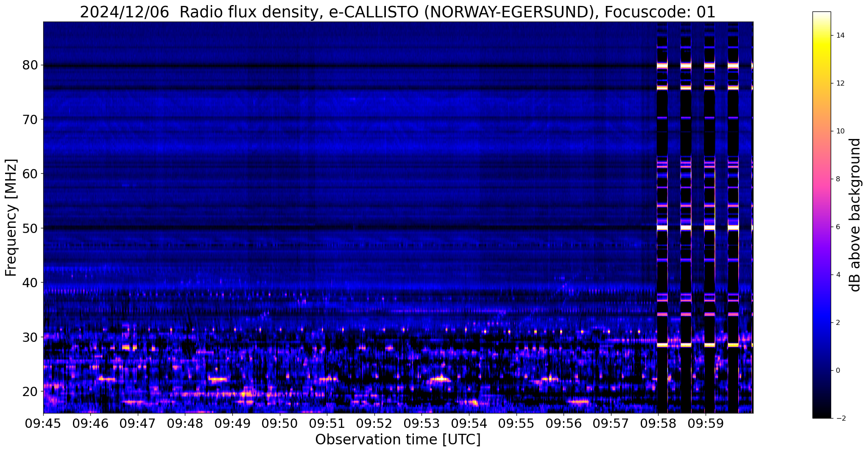Click the 09:50 time tick label
The image size is (868, 452).
click(x=280, y=424)
